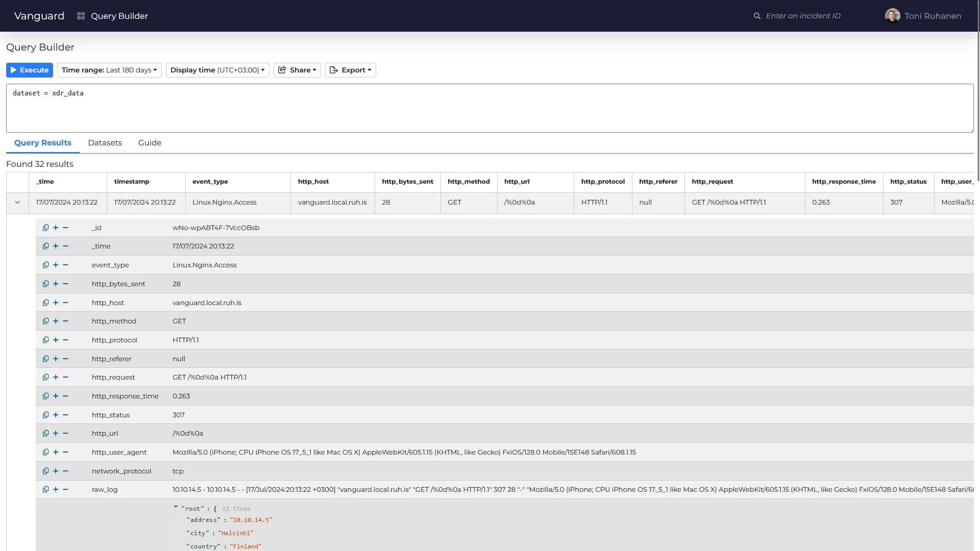Viewport: 980px width, 551px height.
Task: Toggle filter exclusion for http_url field
Action: click(66, 433)
